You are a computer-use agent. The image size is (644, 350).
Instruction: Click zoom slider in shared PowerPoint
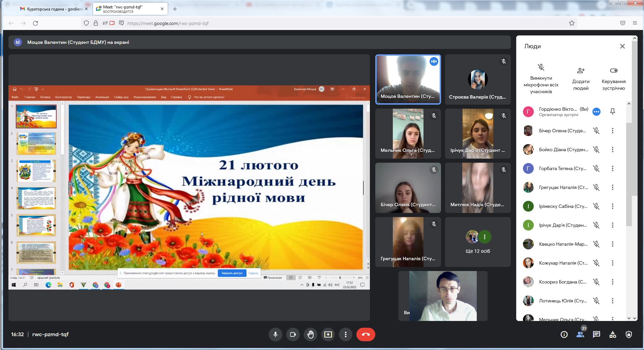point(340,277)
